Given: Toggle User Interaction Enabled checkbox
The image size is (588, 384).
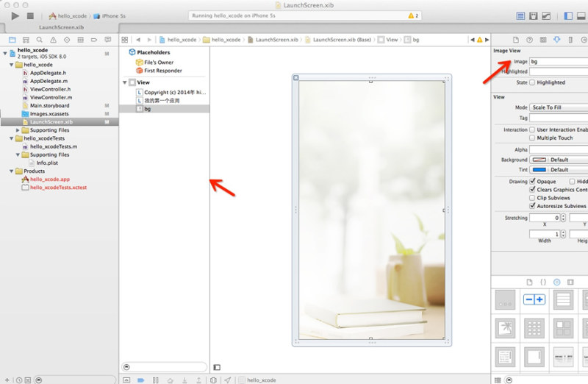Looking at the screenshot, I should (532, 129).
